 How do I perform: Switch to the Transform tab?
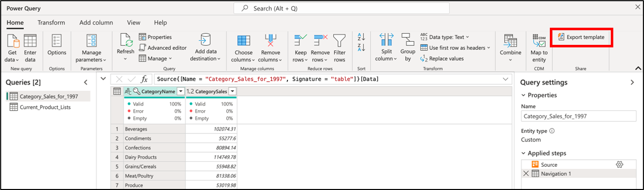click(51, 23)
